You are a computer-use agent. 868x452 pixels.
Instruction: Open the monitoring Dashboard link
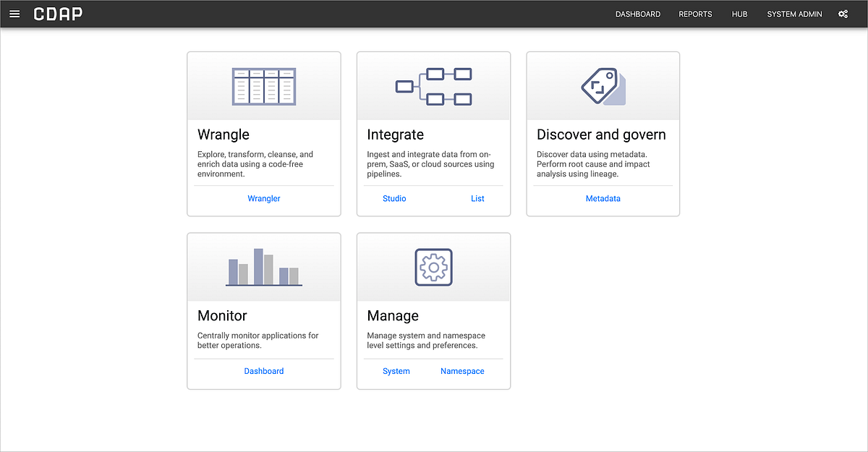[x=263, y=370]
